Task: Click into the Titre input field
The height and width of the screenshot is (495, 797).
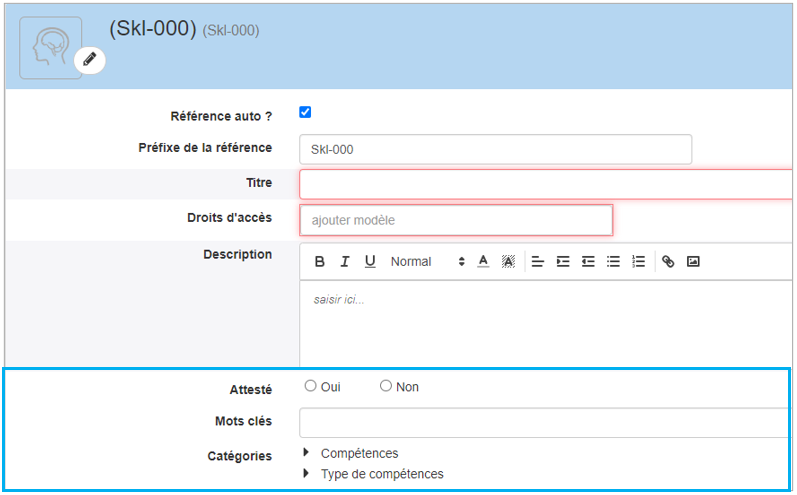Action: point(545,184)
